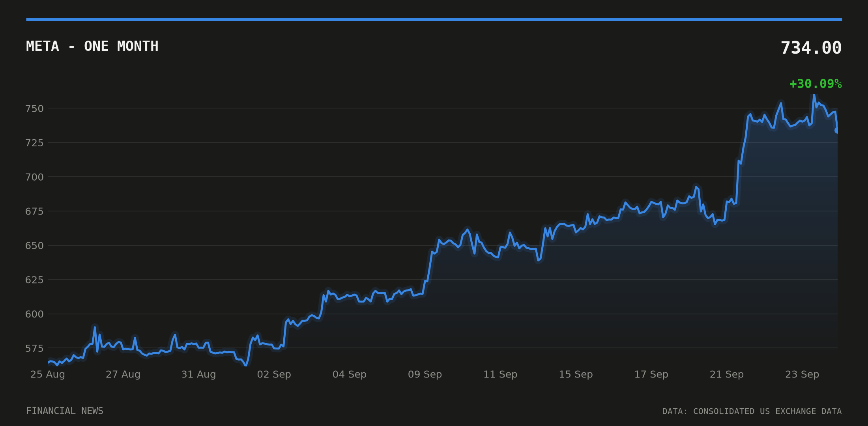Click the 31 Aug date label
This screenshot has width=868, height=426.
coord(198,374)
